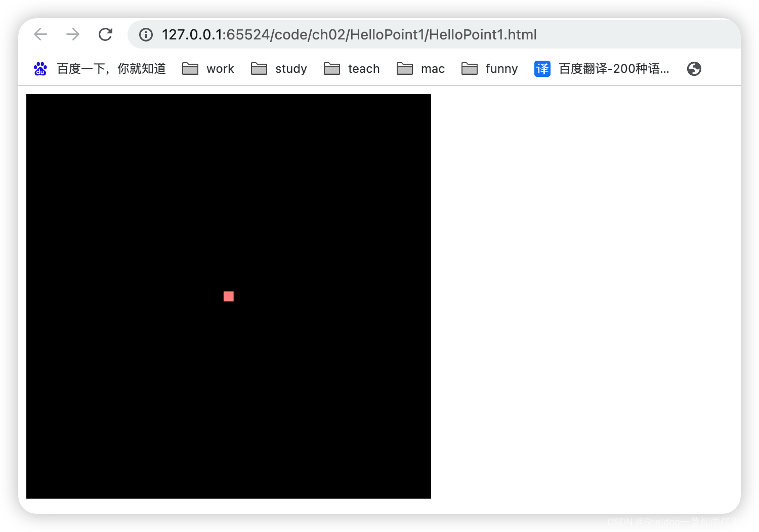Open the Baidu paw bookmark icon
The width and height of the screenshot is (759, 532).
coord(40,69)
